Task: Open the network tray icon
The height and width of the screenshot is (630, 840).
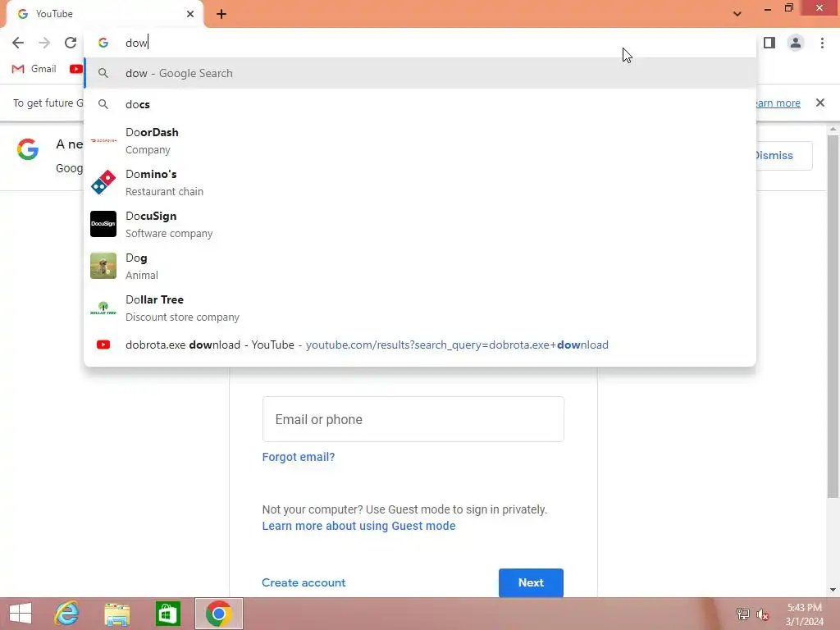Action: point(743,614)
